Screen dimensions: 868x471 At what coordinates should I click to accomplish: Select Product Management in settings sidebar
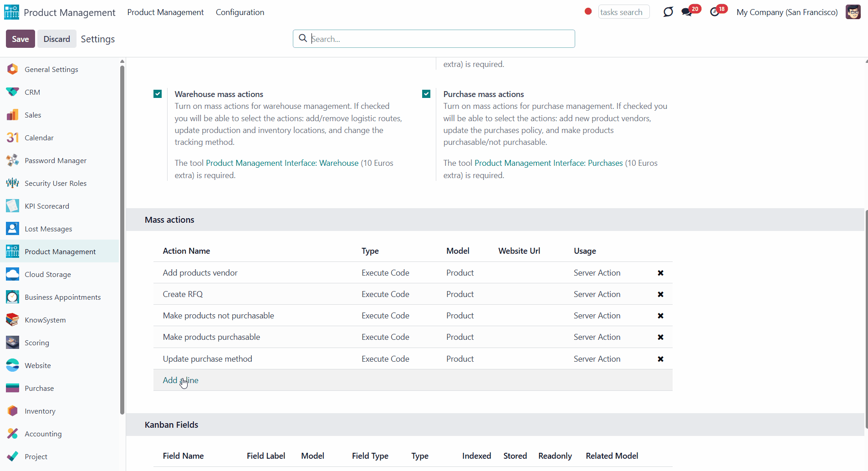point(60,251)
